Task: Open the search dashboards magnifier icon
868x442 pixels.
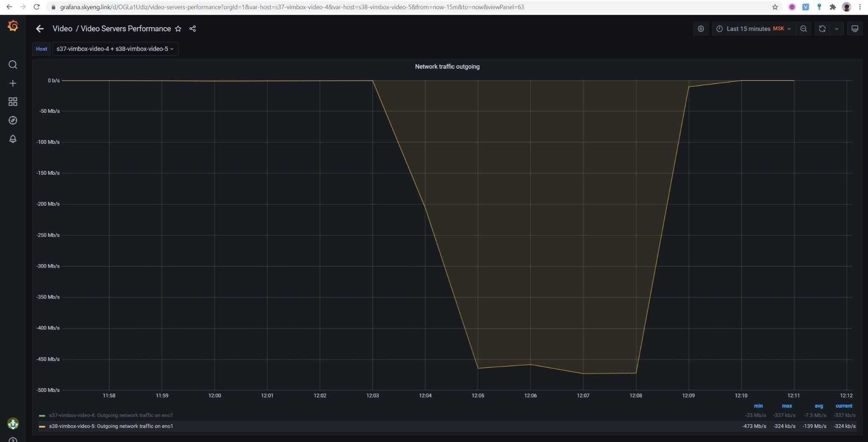Action: tap(13, 64)
